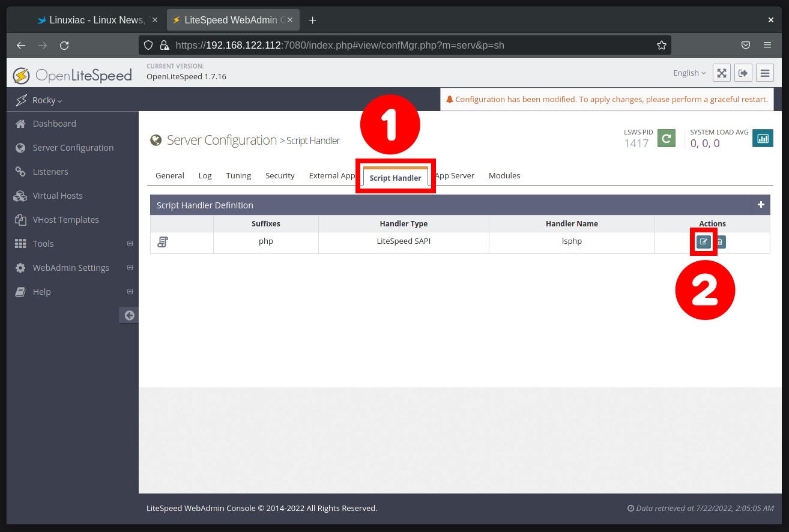
Task: Reload the browser page
Action: point(64,45)
